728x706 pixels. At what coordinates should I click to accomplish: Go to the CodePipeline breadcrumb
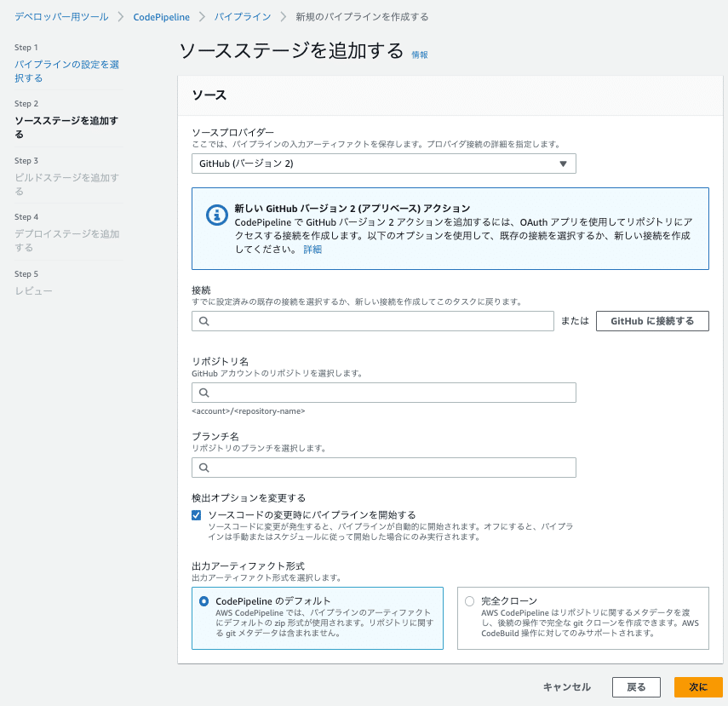(161, 17)
